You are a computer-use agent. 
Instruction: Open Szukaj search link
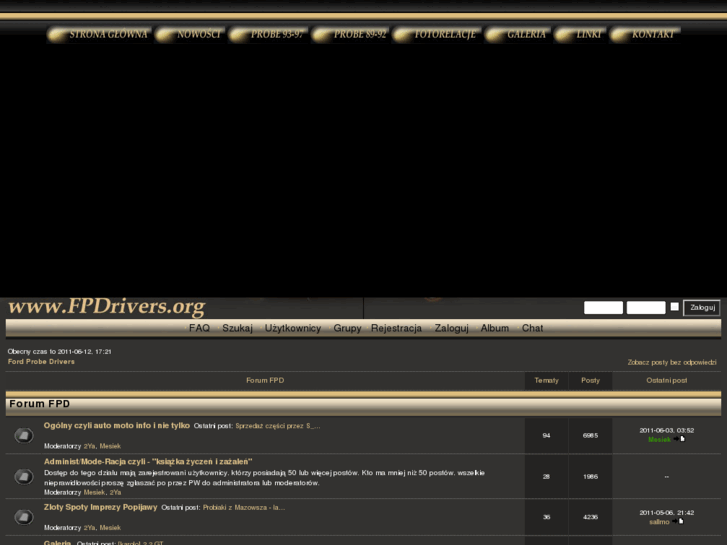pyautogui.click(x=237, y=328)
